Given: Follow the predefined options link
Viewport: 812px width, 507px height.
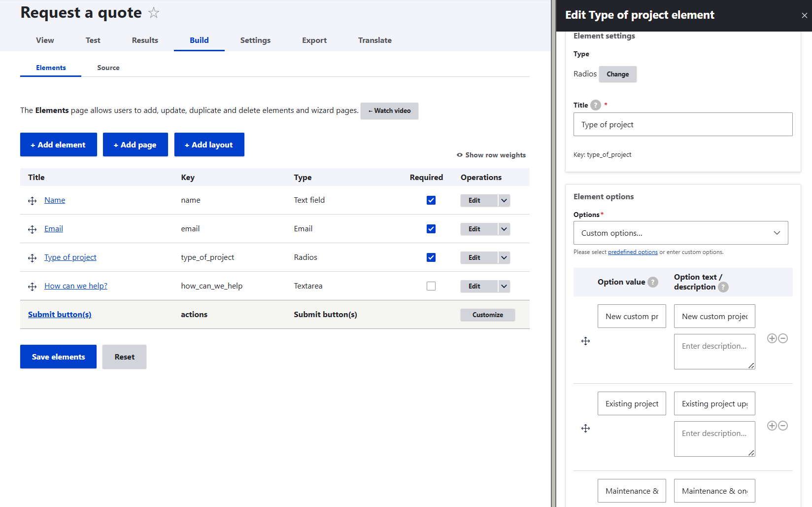Looking at the screenshot, I should tap(633, 252).
